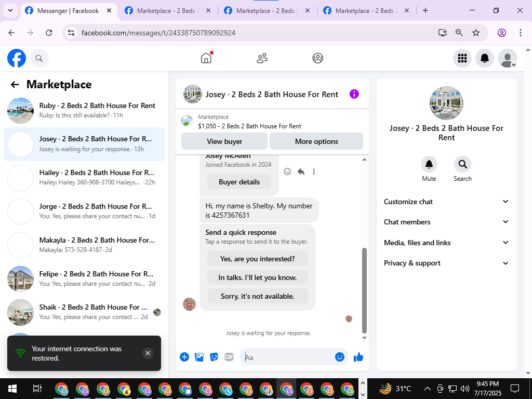This screenshot has height=399, width=532.
Task: Reload the page using the browser refresh icon
Action: (49, 33)
